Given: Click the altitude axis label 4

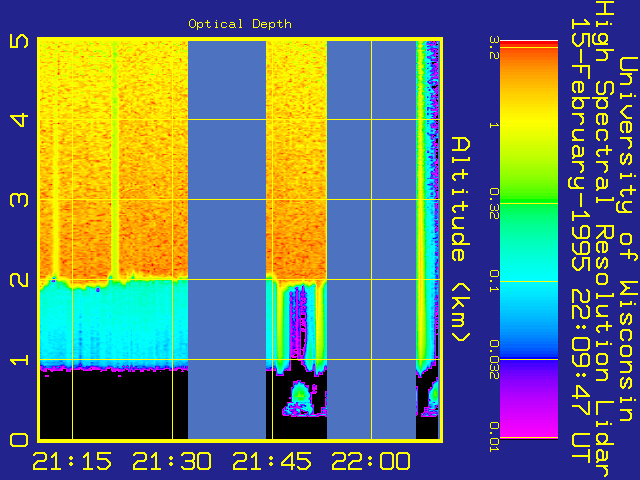Looking at the screenshot, I should (x=19, y=120).
